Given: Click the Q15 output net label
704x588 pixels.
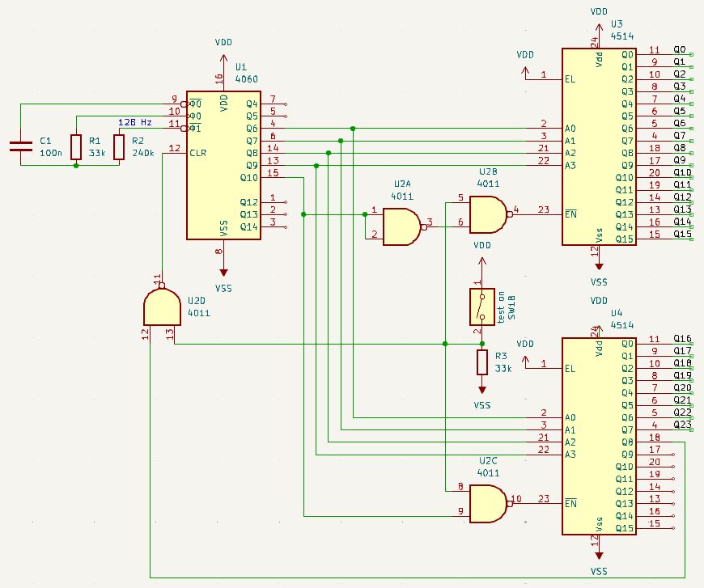Looking at the screenshot, I should pos(682,235).
